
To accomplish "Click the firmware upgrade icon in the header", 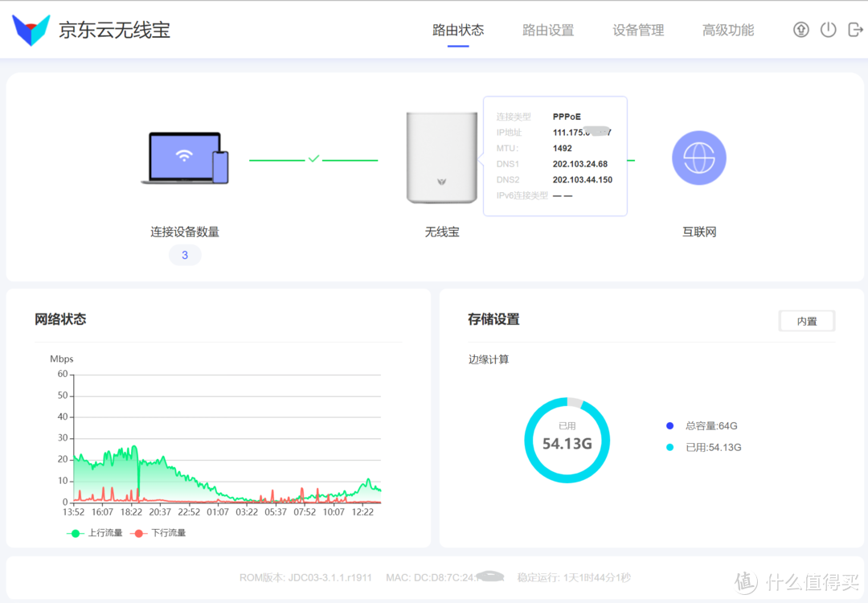I will pyautogui.click(x=800, y=29).
